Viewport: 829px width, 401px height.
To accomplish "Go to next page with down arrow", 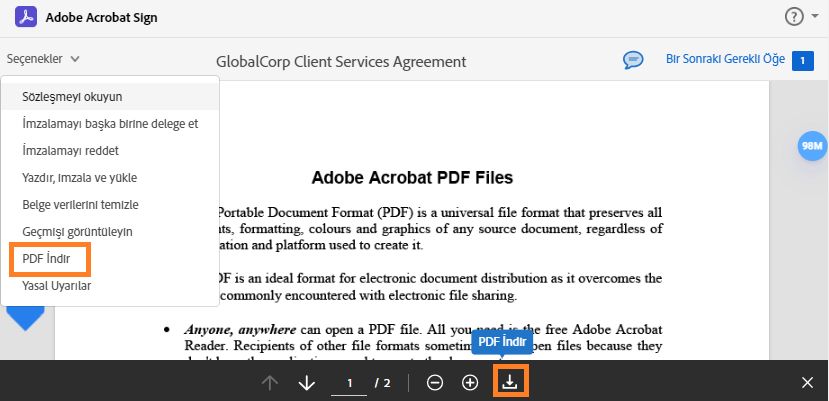I will tap(307, 383).
